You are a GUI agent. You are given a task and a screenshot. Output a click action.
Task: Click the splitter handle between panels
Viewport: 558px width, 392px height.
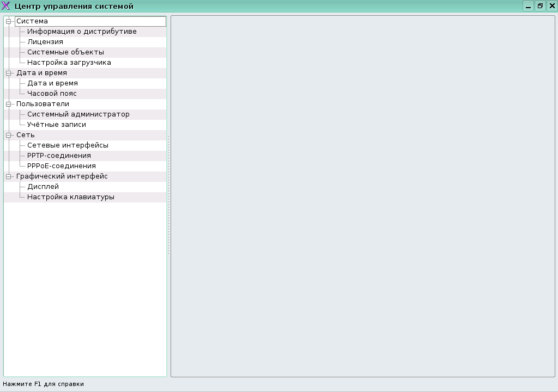(169, 196)
